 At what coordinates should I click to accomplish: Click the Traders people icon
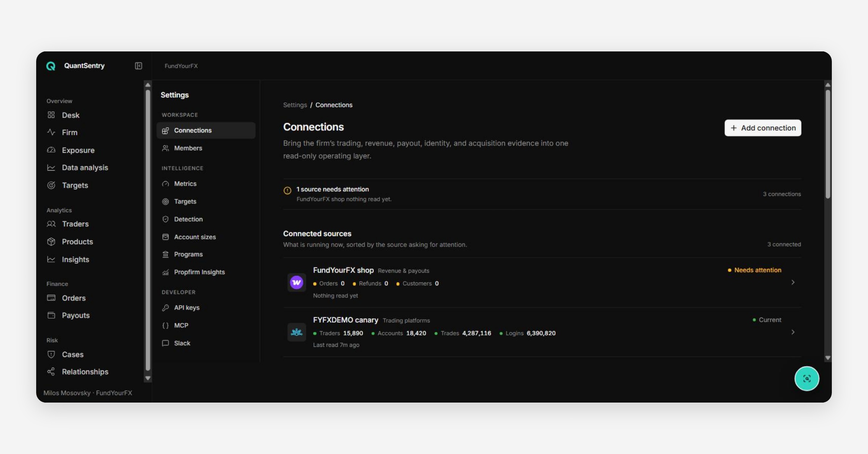pyautogui.click(x=51, y=224)
